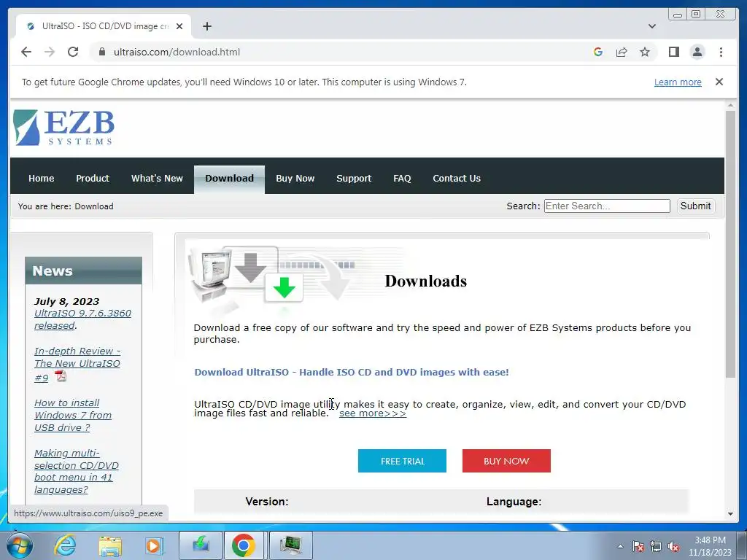
Task: Open a new browser tab
Action: tap(206, 26)
